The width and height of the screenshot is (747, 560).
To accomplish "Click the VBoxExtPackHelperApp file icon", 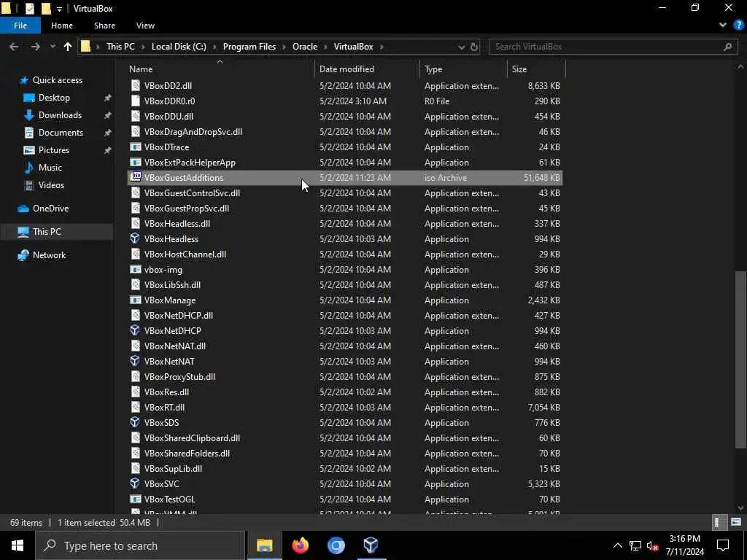I will [136, 163].
